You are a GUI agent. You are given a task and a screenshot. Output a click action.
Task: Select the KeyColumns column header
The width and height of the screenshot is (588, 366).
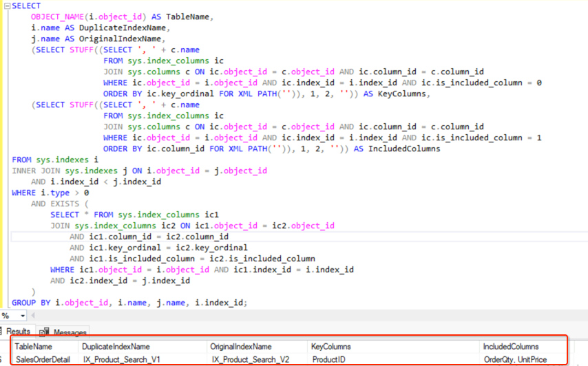pyautogui.click(x=393, y=347)
